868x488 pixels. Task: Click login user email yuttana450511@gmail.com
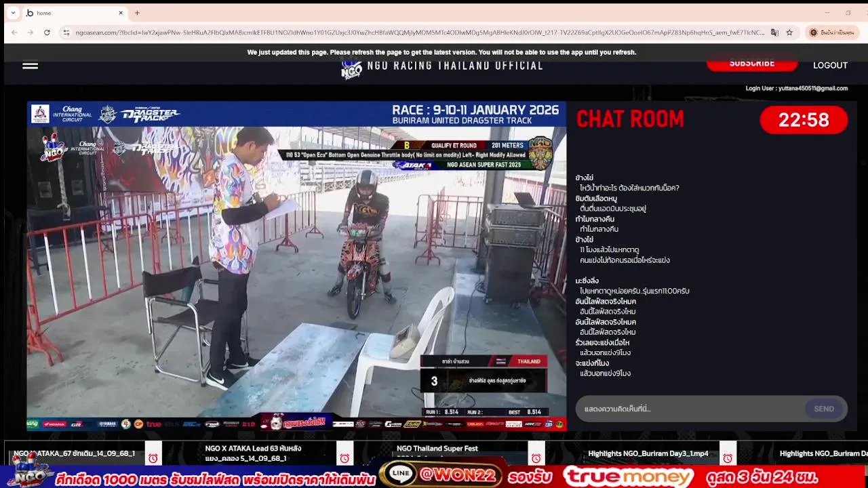pos(812,88)
